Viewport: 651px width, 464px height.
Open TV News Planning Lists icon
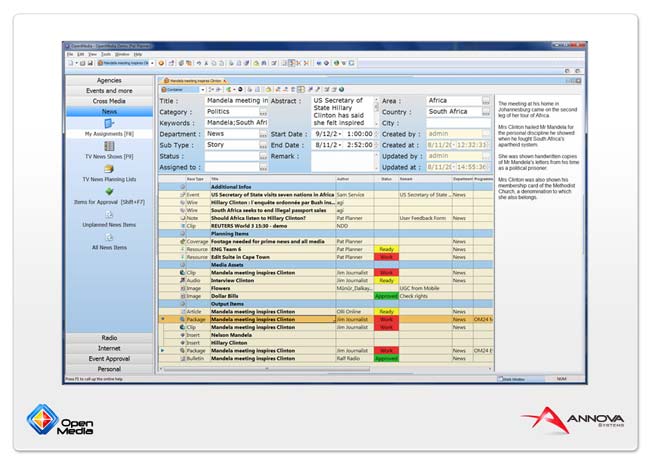[109, 169]
